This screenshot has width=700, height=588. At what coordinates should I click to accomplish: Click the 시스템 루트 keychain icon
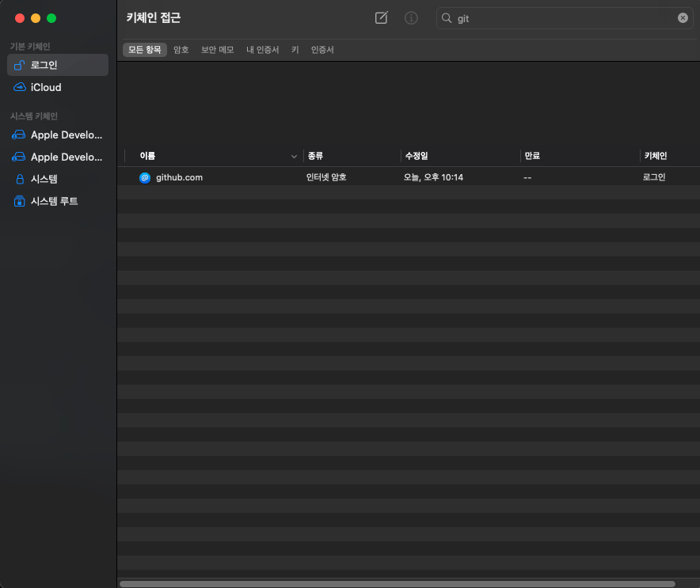tap(19, 201)
